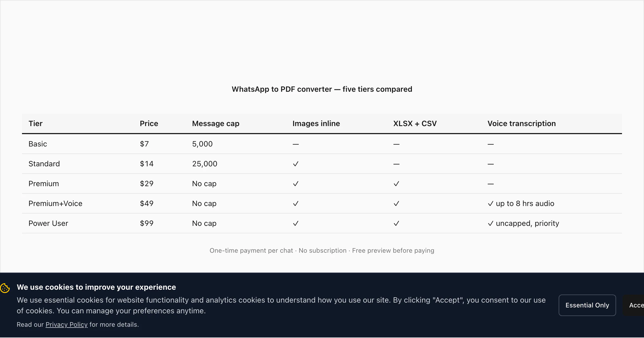Click Images inline checkmark in Premium+Voice row
This screenshot has height=338, width=644.
tap(296, 204)
